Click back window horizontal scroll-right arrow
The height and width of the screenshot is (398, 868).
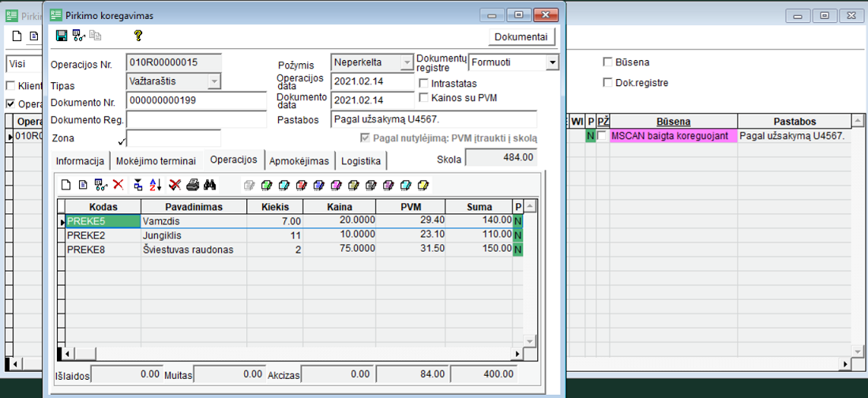coord(845,364)
